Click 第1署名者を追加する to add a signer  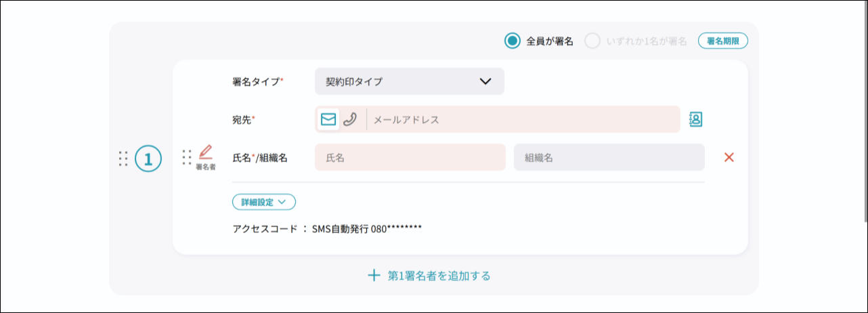coord(438,276)
